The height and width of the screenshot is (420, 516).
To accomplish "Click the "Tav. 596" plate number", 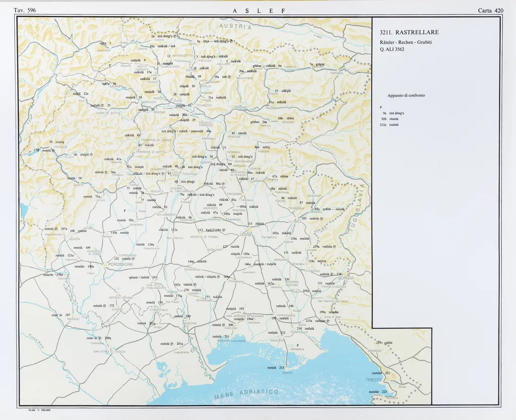I will [x=25, y=10].
